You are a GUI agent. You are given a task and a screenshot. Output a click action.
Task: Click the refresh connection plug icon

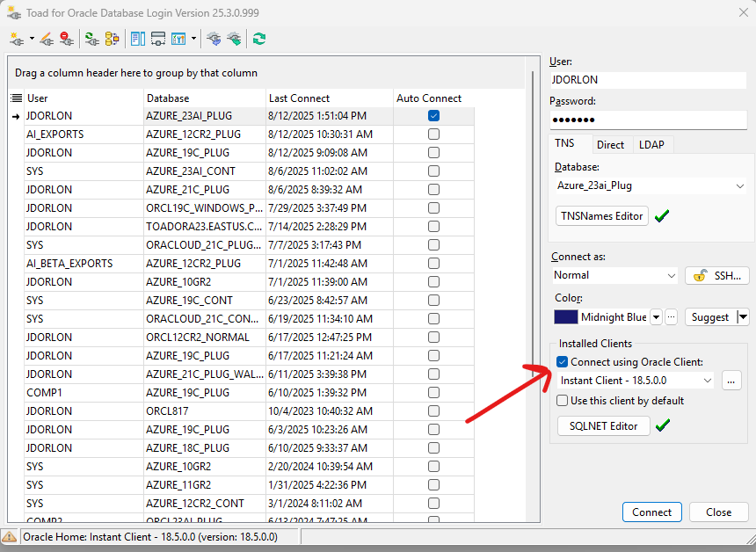click(91, 39)
